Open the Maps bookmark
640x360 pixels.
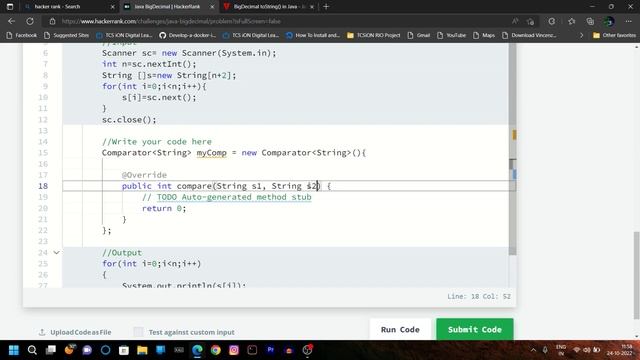coord(484,35)
